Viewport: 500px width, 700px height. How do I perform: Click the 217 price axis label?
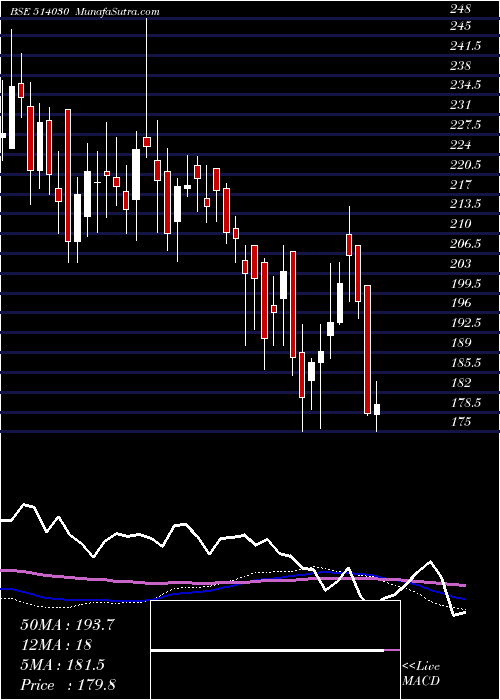tap(460, 184)
